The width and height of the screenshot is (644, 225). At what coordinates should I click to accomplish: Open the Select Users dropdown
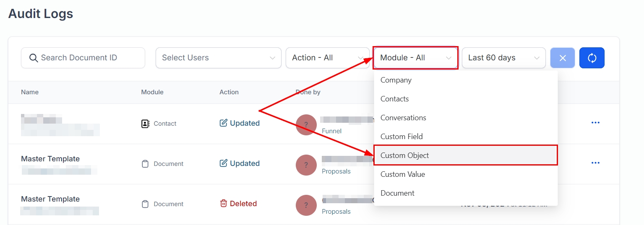tap(218, 58)
